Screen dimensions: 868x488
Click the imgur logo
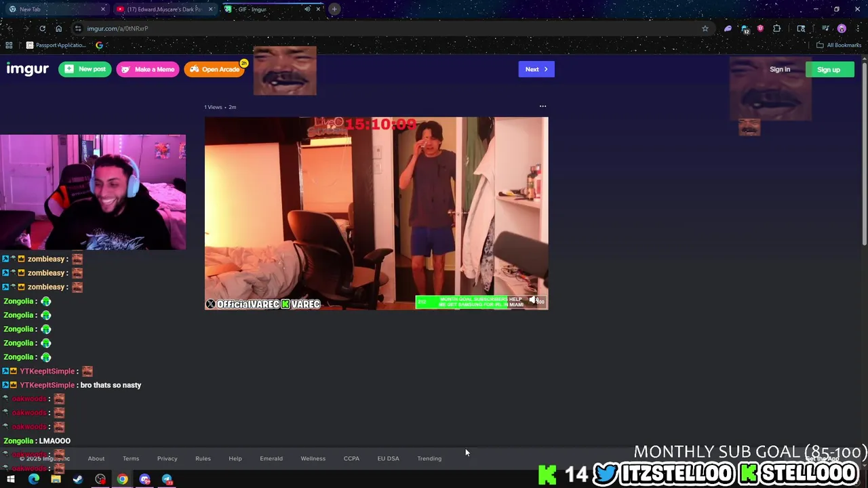coord(28,69)
